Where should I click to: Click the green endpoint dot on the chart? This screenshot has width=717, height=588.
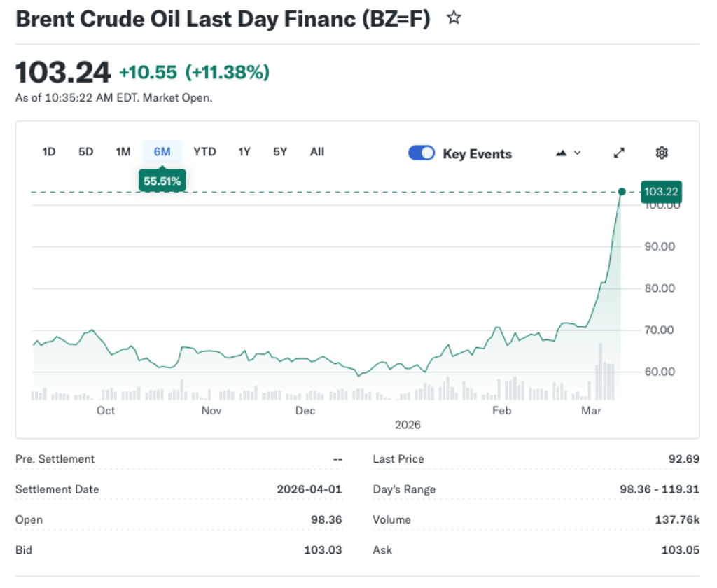tap(621, 191)
